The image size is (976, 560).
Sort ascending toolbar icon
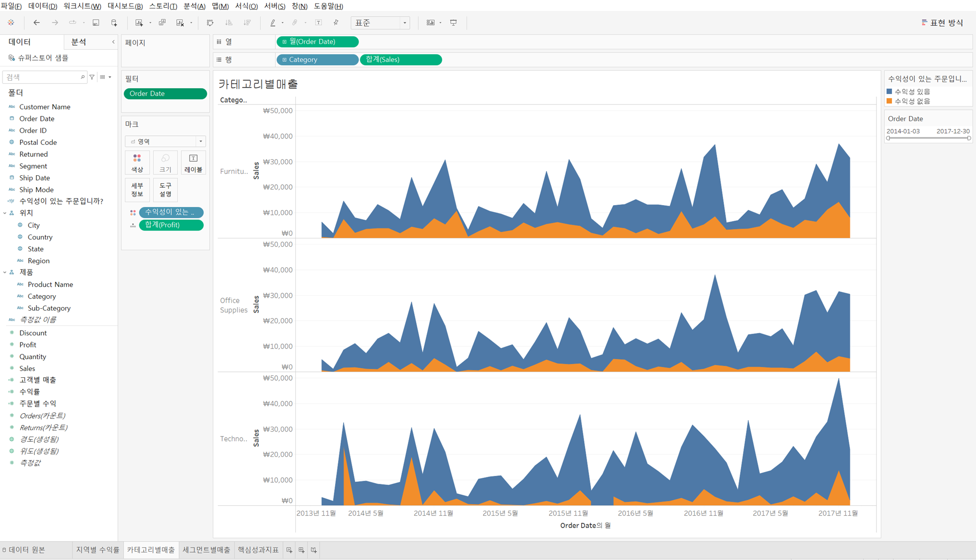[x=229, y=22]
